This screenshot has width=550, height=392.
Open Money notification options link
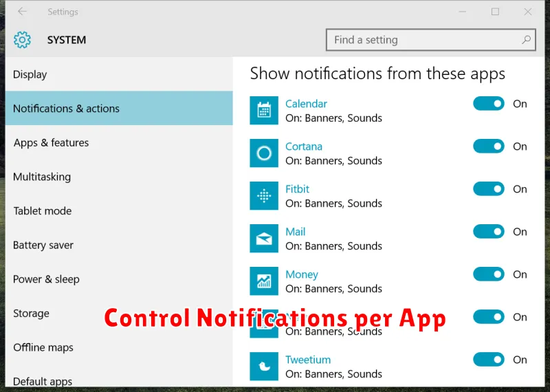tap(302, 274)
